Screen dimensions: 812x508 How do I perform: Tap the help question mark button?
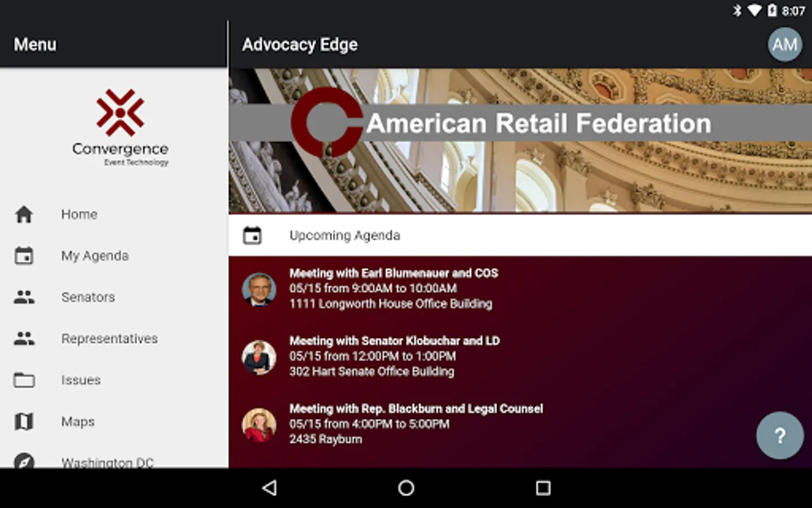[x=780, y=435]
